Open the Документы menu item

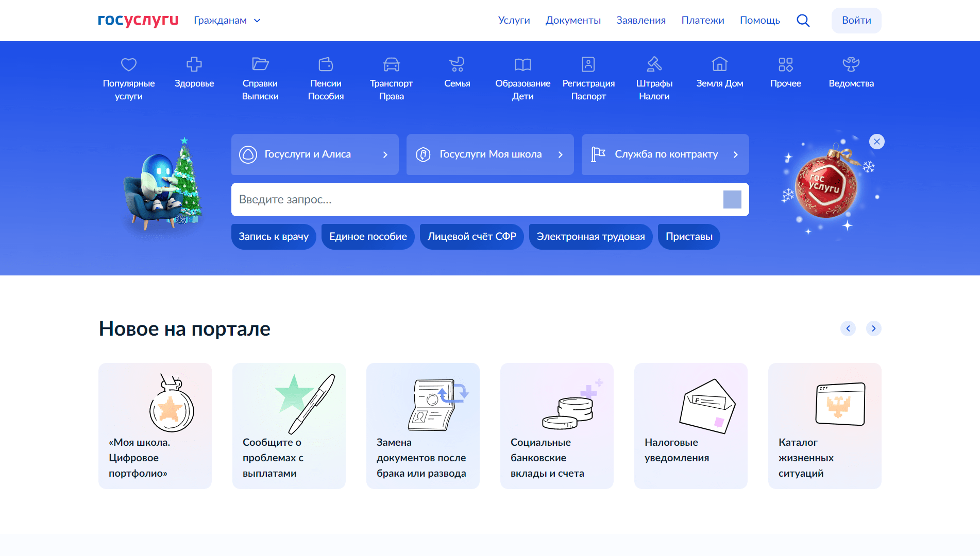[573, 21]
